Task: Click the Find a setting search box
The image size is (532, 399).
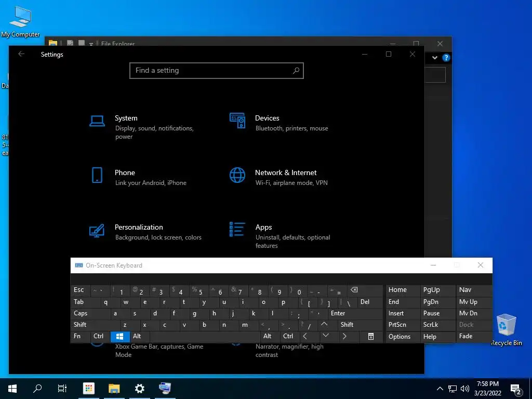Action: pos(217,71)
